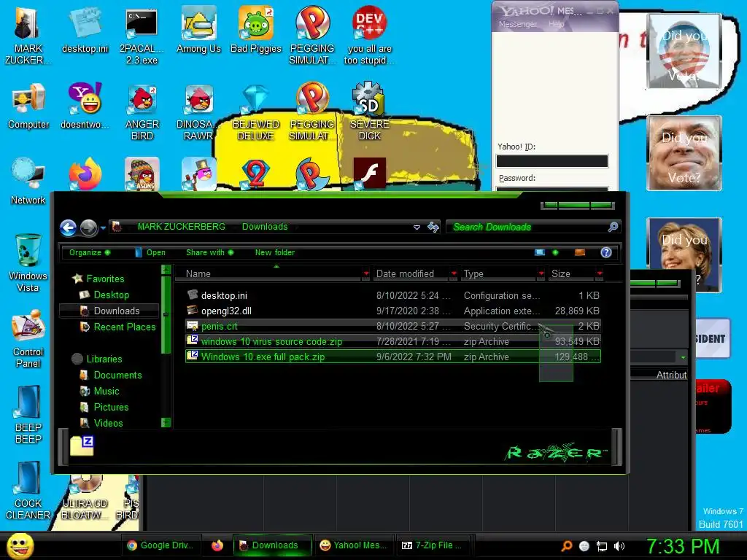Change view with the view icon
This screenshot has height=560, width=747.
pos(540,252)
